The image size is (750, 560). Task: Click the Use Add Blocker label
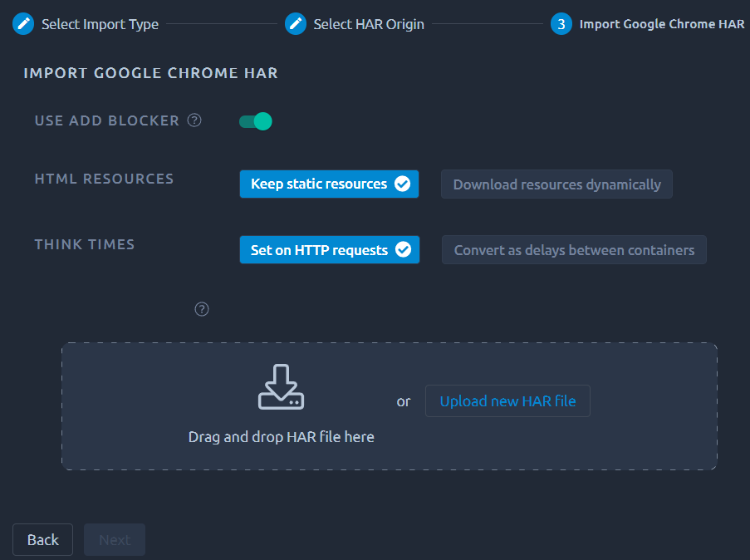tap(106, 120)
